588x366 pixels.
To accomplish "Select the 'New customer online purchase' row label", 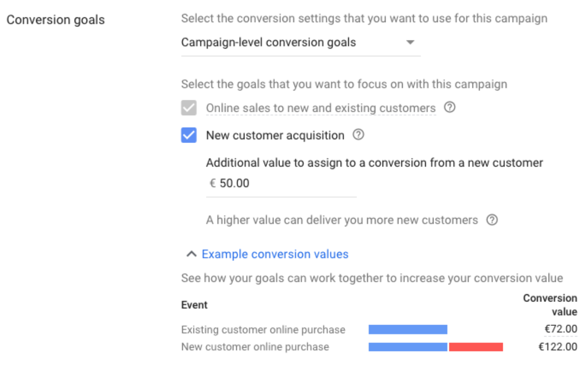I will (255, 347).
